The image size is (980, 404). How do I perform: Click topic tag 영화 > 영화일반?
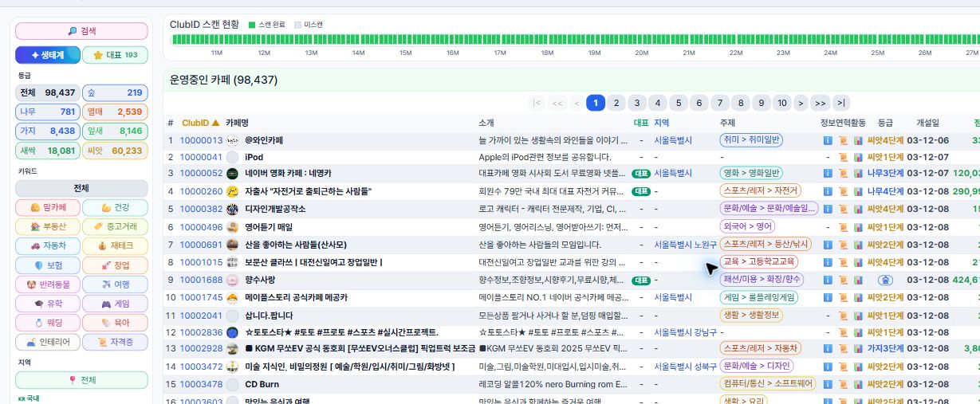pyautogui.click(x=751, y=173)
